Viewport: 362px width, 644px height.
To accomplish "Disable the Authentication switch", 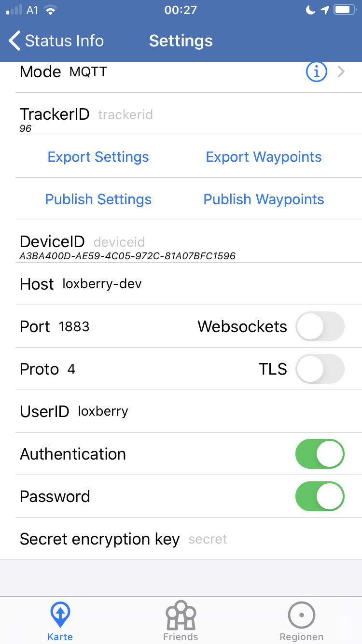I will point(320,454).
